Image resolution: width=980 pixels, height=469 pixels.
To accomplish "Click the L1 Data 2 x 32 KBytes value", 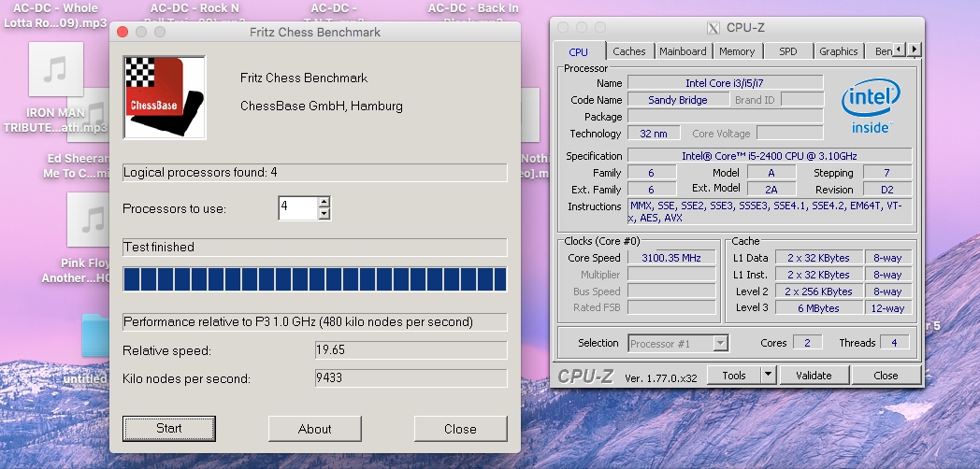I will tap(819, 257).
